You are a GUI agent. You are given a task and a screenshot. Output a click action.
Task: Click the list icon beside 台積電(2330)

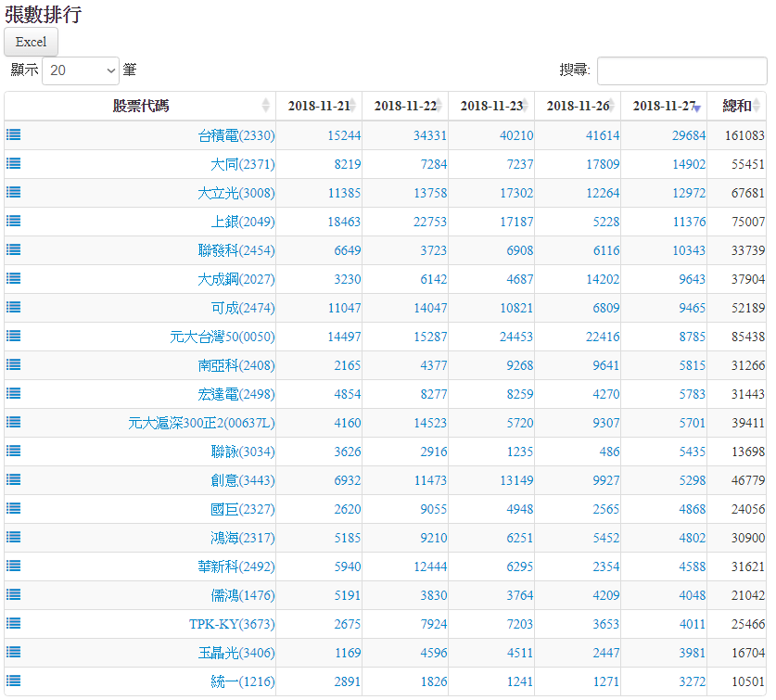click(x=14, y=134)
